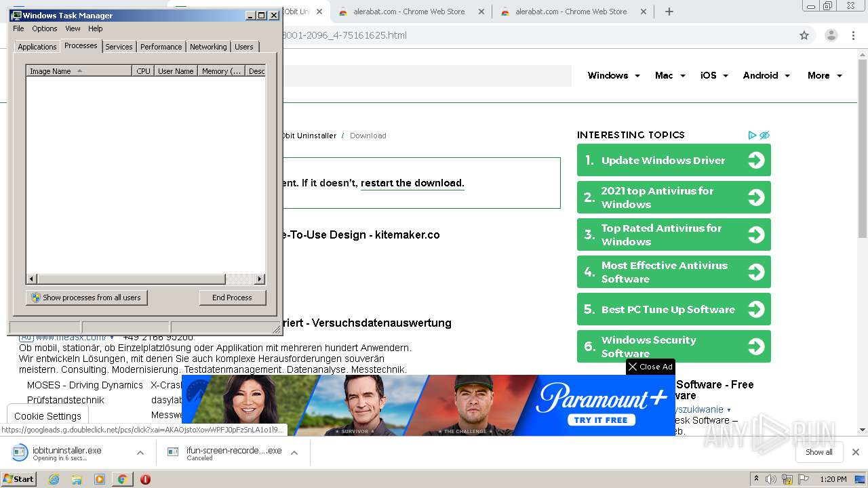Click the Task Manager title bar icon
Viewport: 868px width, 488px height.
(x=16, y=15)
